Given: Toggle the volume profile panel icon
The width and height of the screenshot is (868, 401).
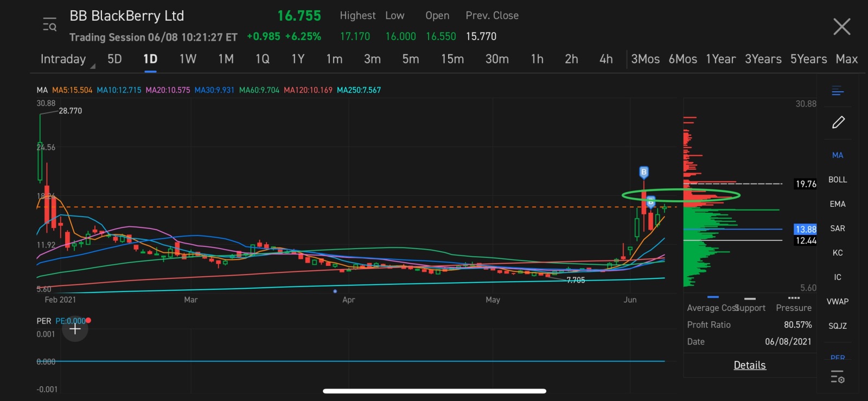Looking at the screenshot, I should pos(838,91).
